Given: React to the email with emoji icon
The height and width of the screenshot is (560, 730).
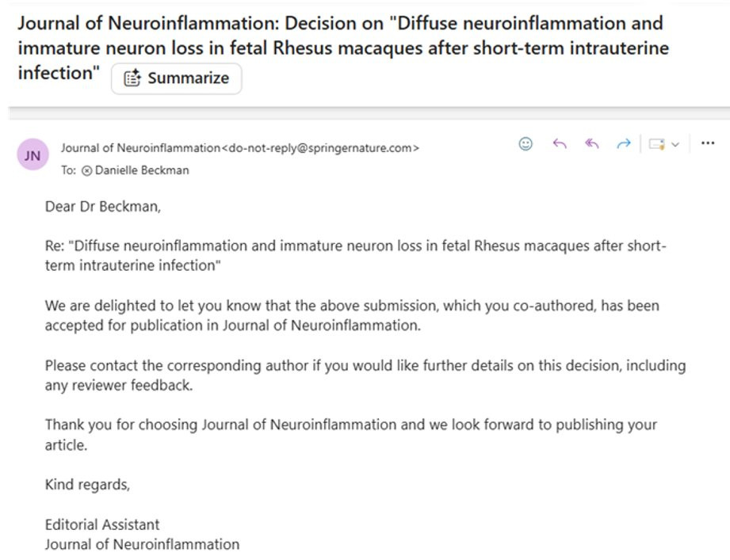Looking at the screenshot, I should [526, 144].
